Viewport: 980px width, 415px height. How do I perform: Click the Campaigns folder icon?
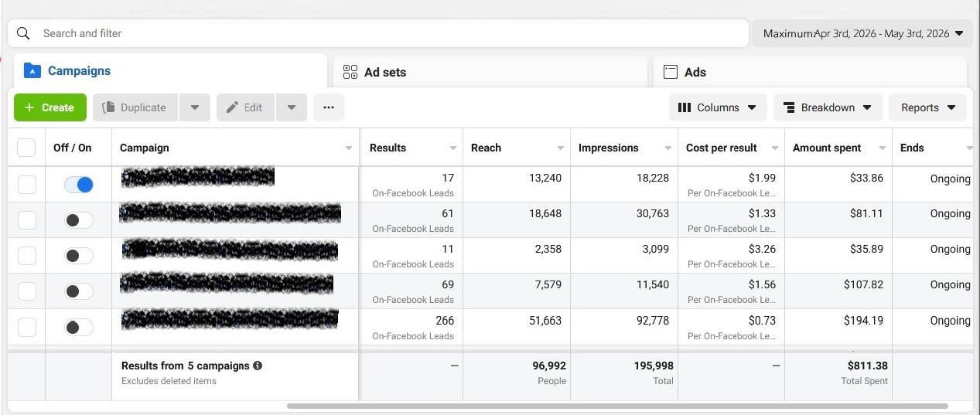pyautogui.click(x=32, y=70)
